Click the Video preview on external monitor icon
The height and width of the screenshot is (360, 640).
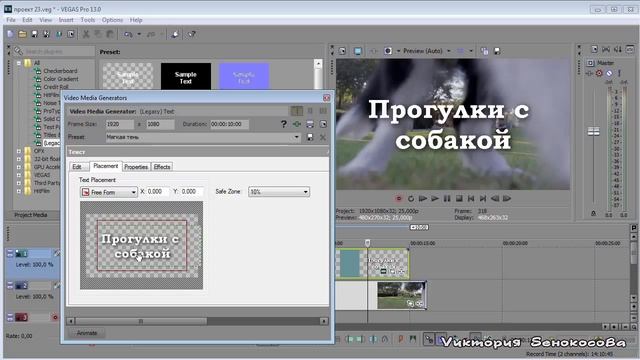(x=358, y=51)
